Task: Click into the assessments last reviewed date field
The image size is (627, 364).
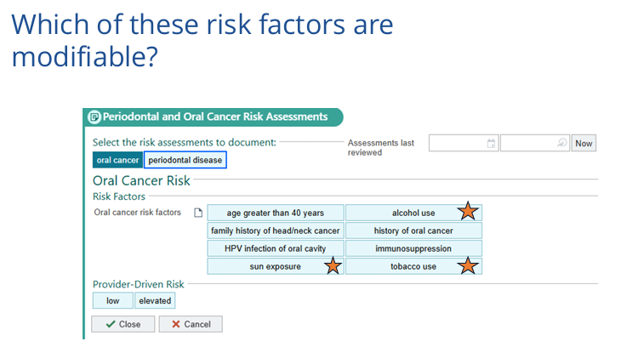Action: click(x=458, y=144)
